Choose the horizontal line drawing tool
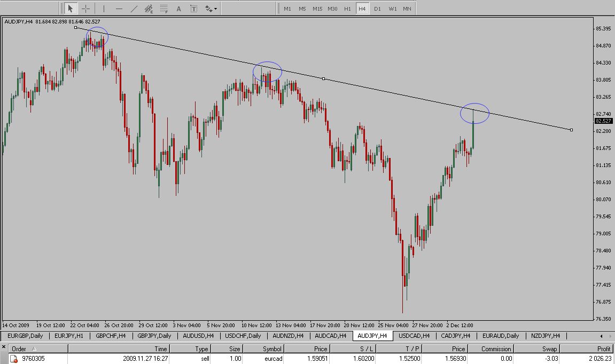This screenshot has width=615, height=364. [119, 9]
